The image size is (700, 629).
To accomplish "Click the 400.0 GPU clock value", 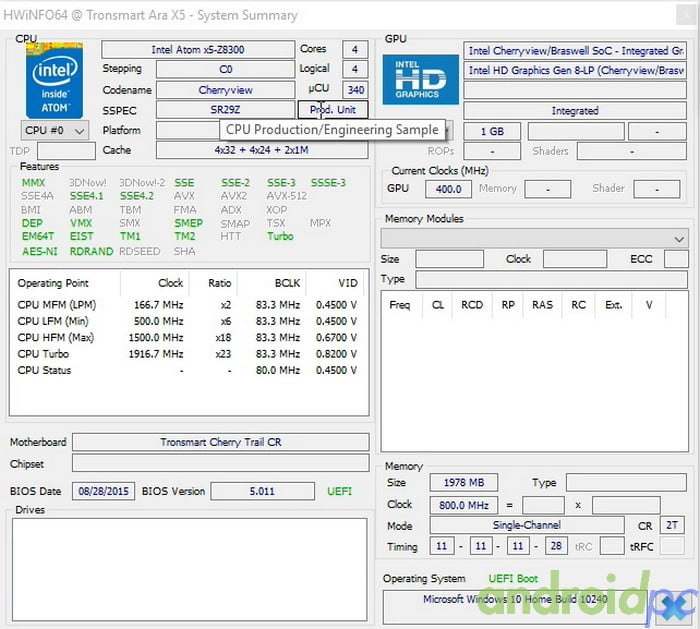I will pyautogui.click(x=449, y=188).
